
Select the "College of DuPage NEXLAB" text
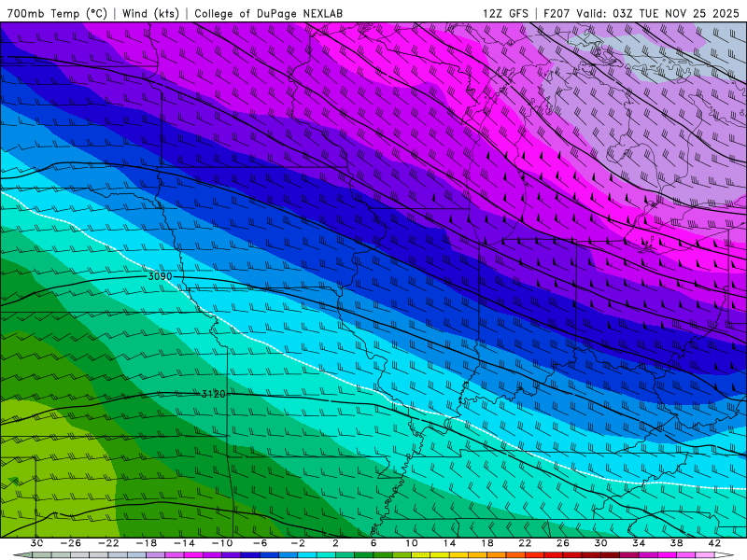[268, 13]
